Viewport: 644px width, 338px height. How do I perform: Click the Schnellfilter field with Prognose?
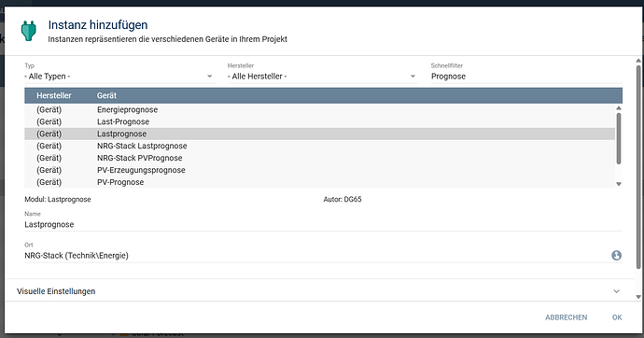tap(526, 77)
